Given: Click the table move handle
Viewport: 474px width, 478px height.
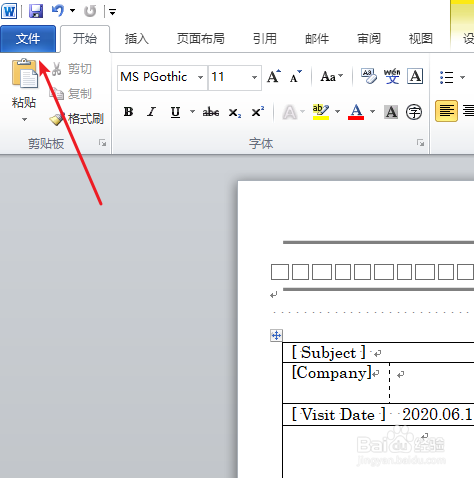Looking at the screenshot, I should click(x=276, y=335).
